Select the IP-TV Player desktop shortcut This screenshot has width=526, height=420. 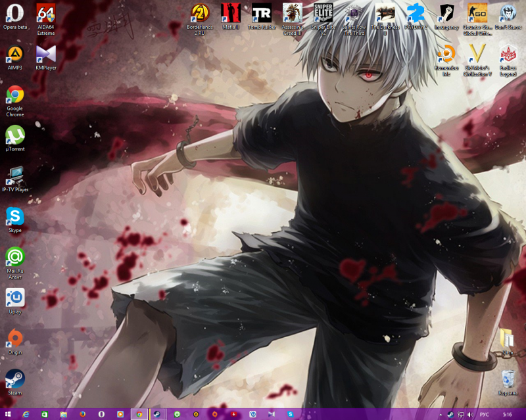15,180
